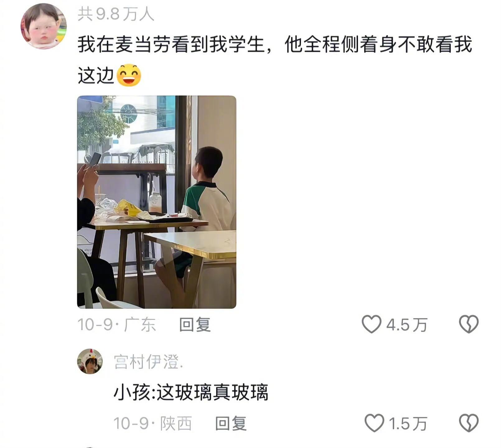Open 宫村伊澄's chicken-hat avatar

tap(90, 361)
